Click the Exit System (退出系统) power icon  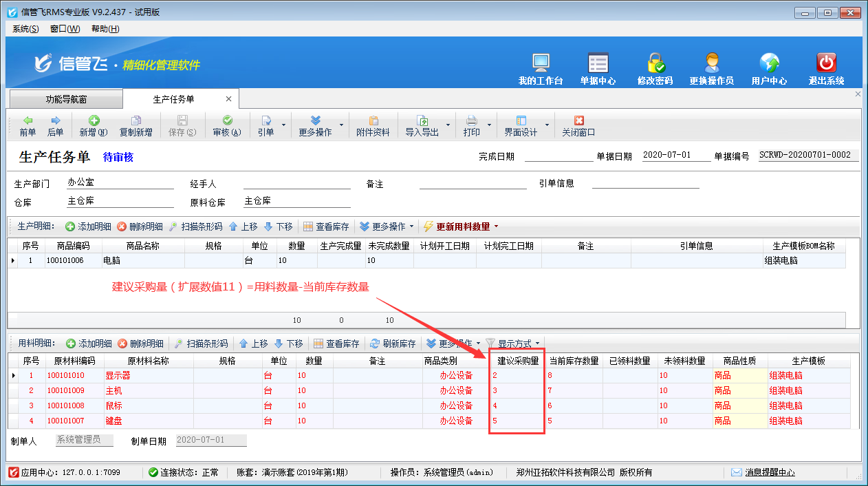point(826,64)
